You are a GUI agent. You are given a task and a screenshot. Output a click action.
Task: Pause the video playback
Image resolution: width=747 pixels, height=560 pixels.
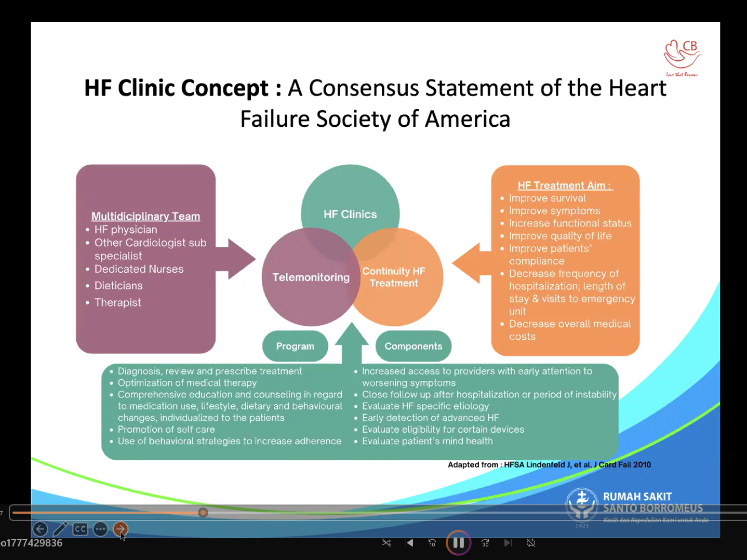458,543
